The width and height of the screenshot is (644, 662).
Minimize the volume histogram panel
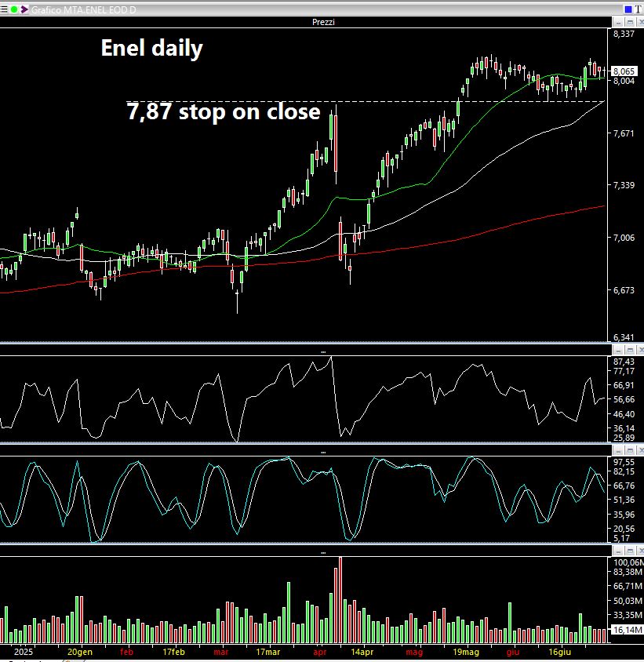(x=618, y=551)
